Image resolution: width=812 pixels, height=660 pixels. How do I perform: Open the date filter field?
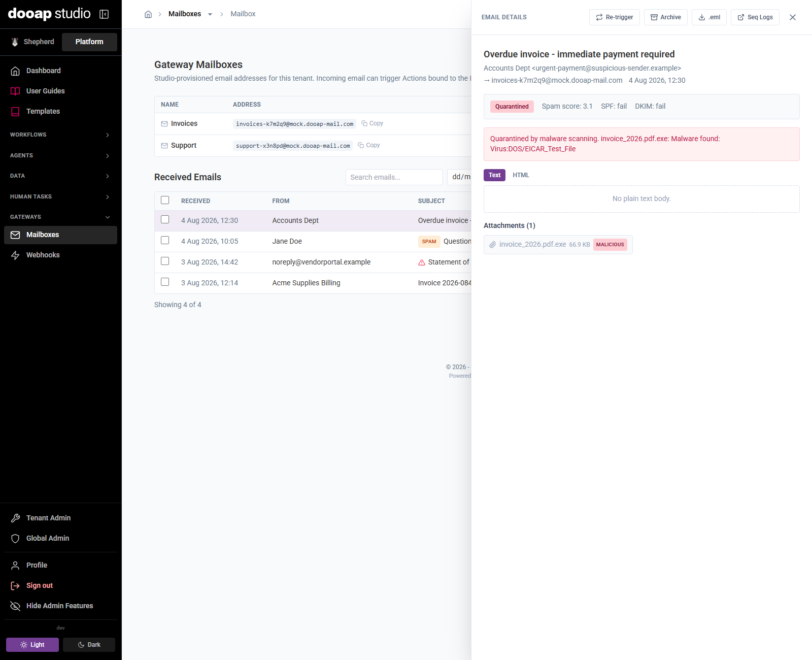coord(460,177)
